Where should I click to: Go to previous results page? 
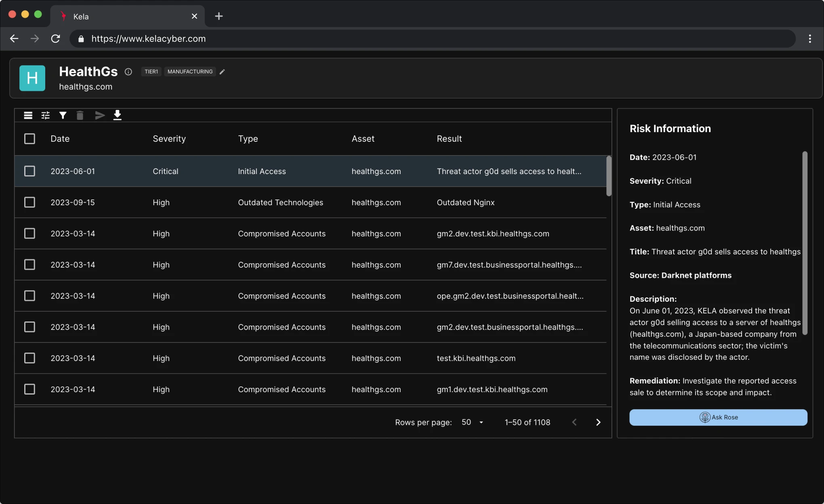click(x=574, y=422)
